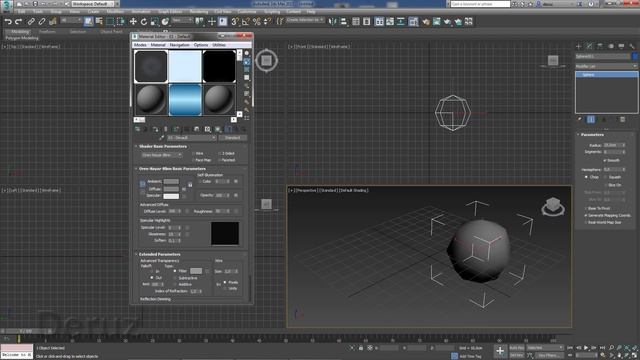Open the Modes menu in Material Editor

140,45
